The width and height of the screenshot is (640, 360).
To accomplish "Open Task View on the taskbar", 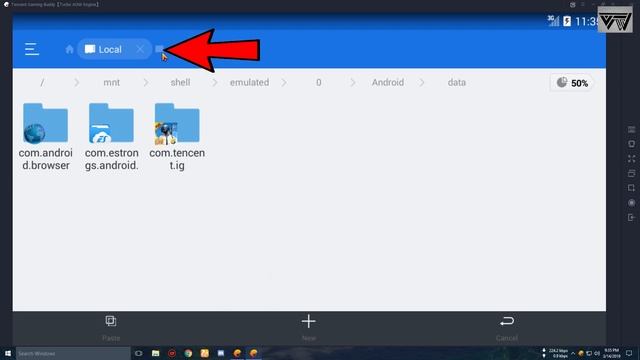I will tap(139, 353).
